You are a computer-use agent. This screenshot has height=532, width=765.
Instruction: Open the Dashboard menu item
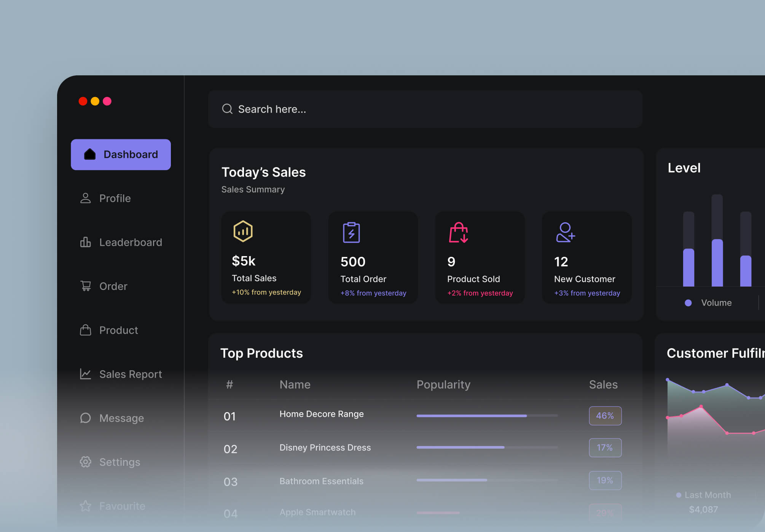[x=121, y=155]
